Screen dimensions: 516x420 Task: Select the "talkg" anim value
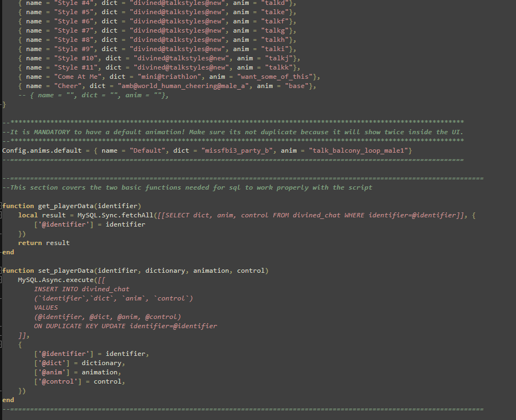tap(275, 30)
